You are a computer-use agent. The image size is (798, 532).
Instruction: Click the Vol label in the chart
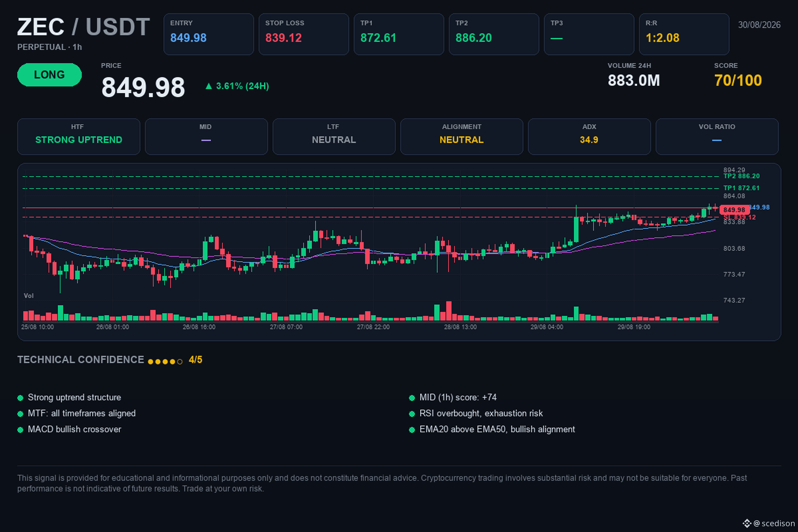pos(29,296)
